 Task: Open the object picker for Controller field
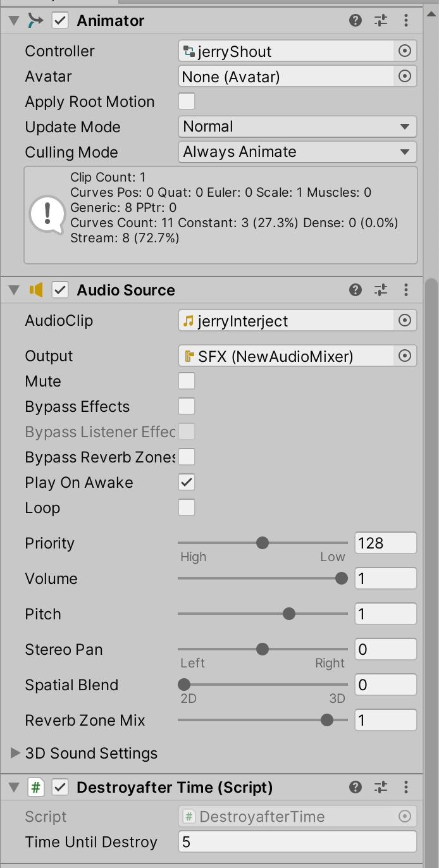[x=405, y=51]
